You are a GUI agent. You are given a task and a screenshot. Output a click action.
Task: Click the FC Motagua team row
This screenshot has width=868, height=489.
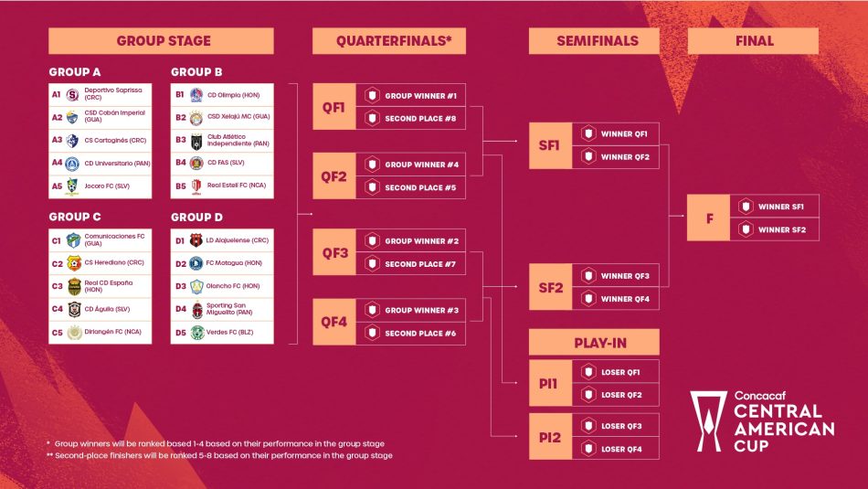click(223, 264)
